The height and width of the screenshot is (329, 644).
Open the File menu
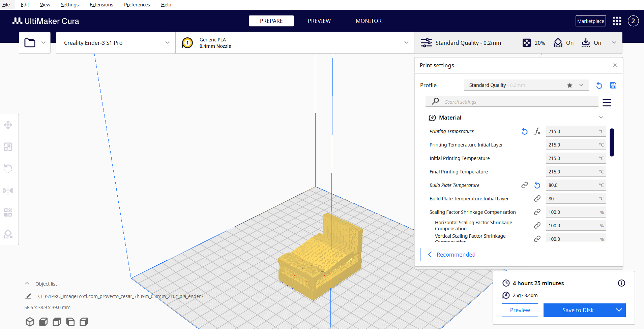[x=6, y=5]
